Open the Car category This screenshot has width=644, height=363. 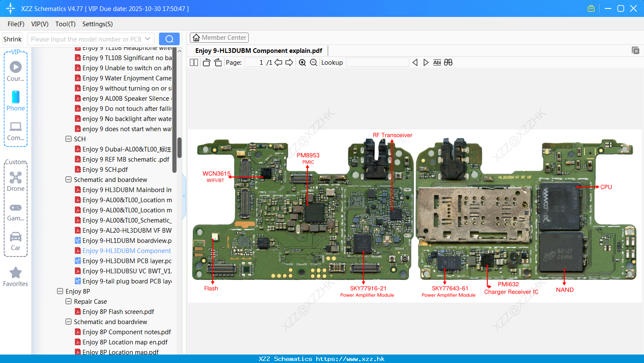(x=16, y=241)
